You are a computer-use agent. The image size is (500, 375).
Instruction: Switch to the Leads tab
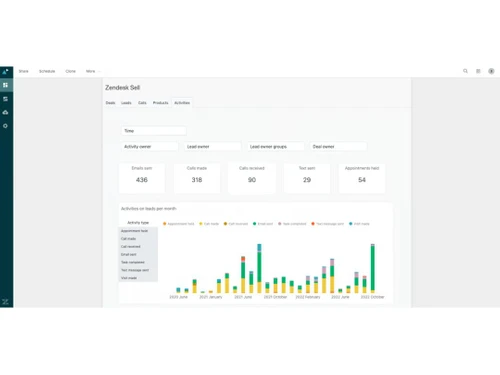pos(126,103)
